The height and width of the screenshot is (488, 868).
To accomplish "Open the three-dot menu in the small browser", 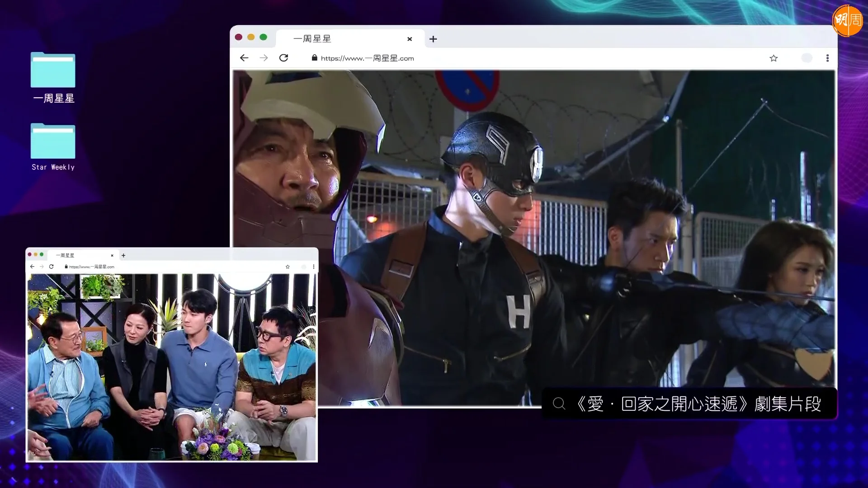I will click(314, 267).
